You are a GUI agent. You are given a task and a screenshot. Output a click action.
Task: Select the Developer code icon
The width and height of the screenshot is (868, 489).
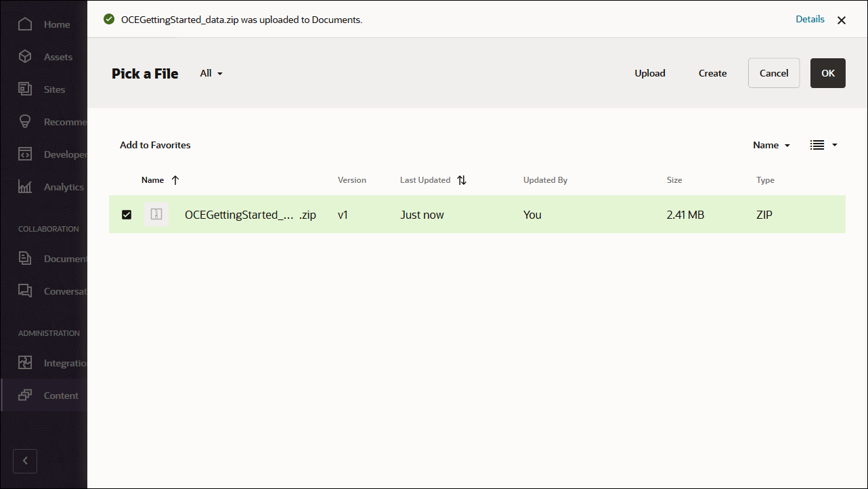point(25,154)
